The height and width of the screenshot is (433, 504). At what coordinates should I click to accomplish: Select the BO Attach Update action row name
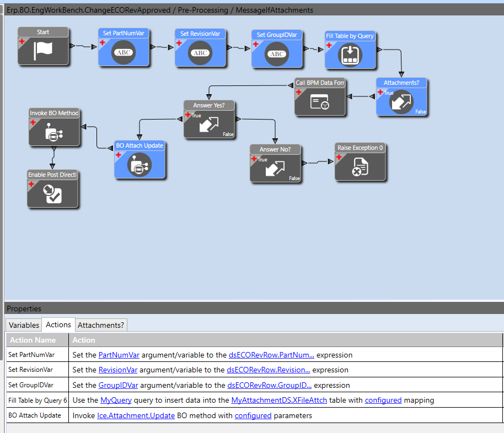(x=35, y=415)
